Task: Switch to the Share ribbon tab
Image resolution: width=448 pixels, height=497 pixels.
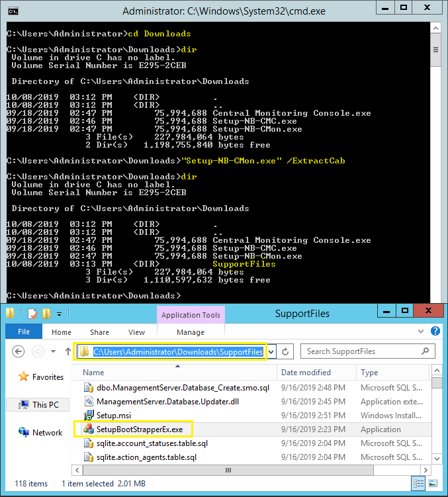Action: pyautogui.click(x=99, y=332)
